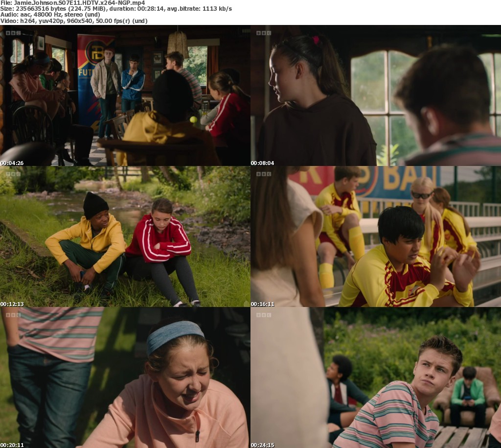Open the thumbnail with yellow football kits

point(376,236)
